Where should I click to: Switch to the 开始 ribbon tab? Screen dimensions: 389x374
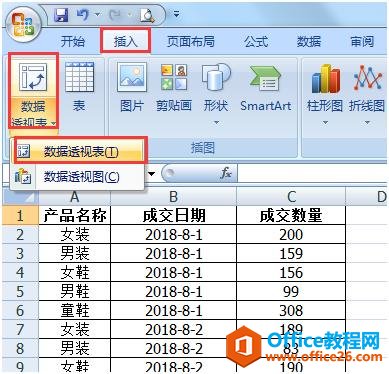tap(73, 42)
